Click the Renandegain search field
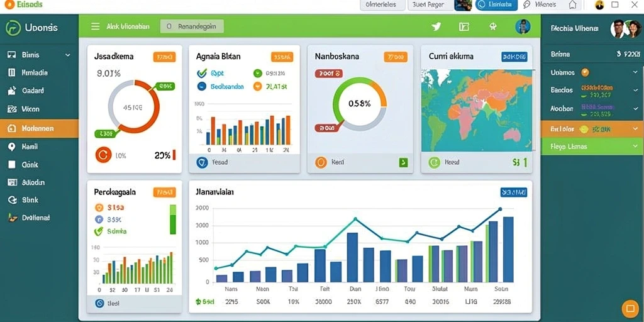Viewport: 644px width, 322px height. [192, 26]
